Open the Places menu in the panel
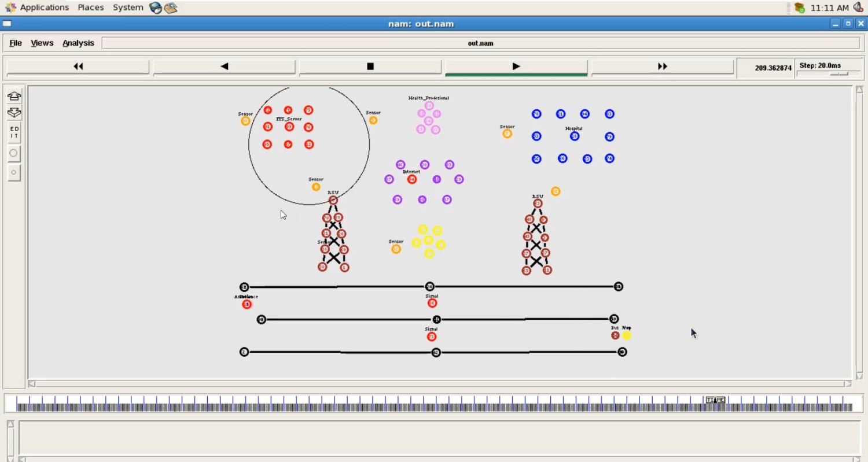 pyautogui.click(x=91, y=8)
